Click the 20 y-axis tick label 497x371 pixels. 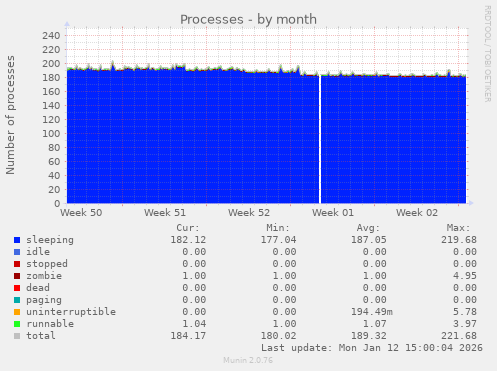pos(54,189)
